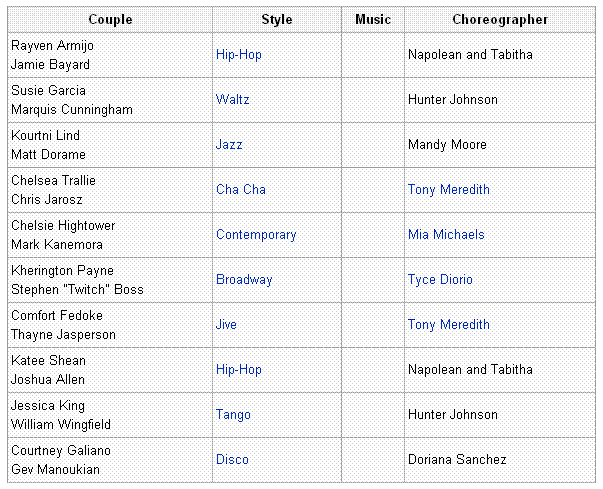This screenshot has height=489, width=603.
Task: Follow the Contemporary style link
Action: click(256, 235)
